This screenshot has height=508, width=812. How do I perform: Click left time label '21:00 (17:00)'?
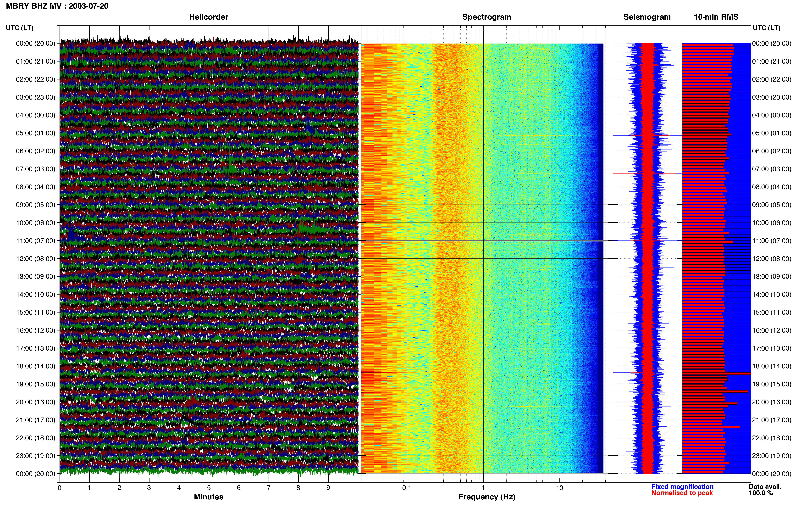pyautogui.click(x=36, y=420)
